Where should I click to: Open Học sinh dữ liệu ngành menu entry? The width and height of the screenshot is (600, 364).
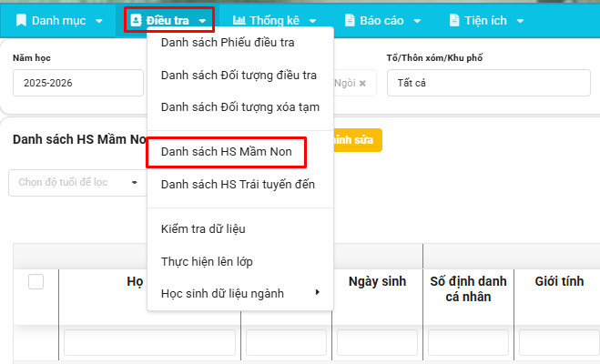click(240, 294)
